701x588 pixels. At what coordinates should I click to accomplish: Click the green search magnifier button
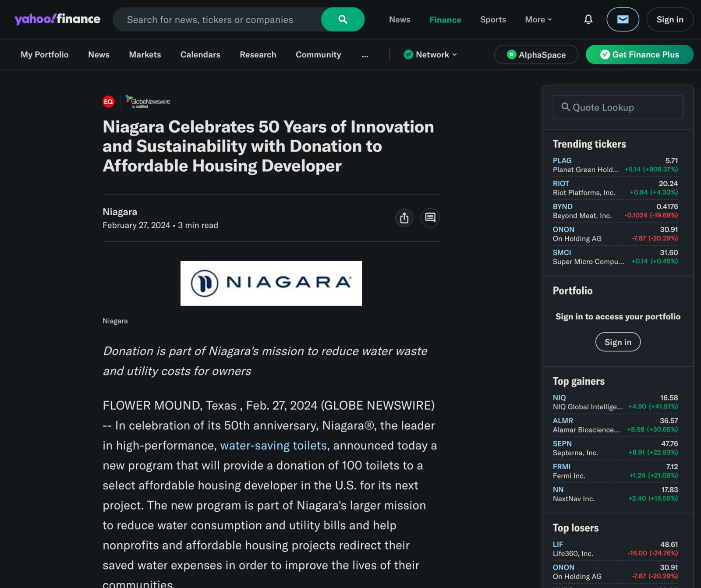pos(343,19)
